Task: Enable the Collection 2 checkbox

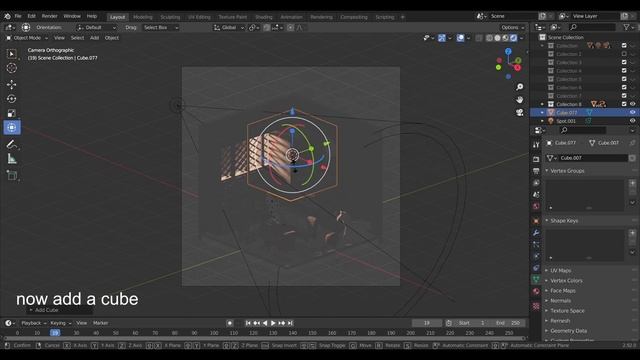Action: click(x=624, y=54)
